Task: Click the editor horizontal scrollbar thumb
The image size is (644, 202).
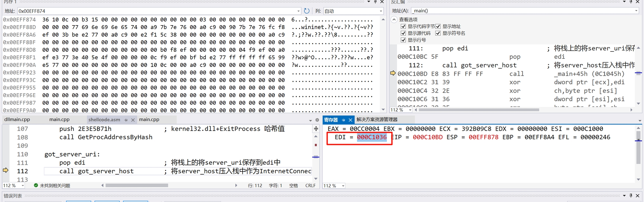Action: [137, 185]
